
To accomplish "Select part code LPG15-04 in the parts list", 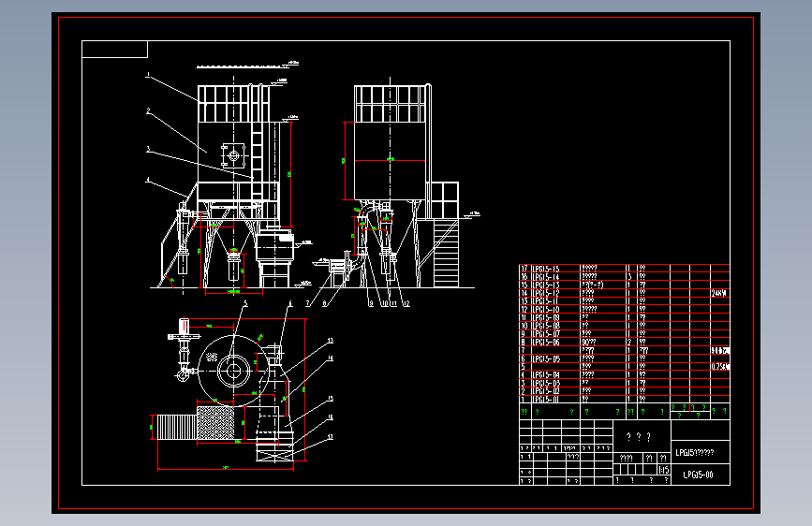I will pyautogui.click(x=546, y=374).
